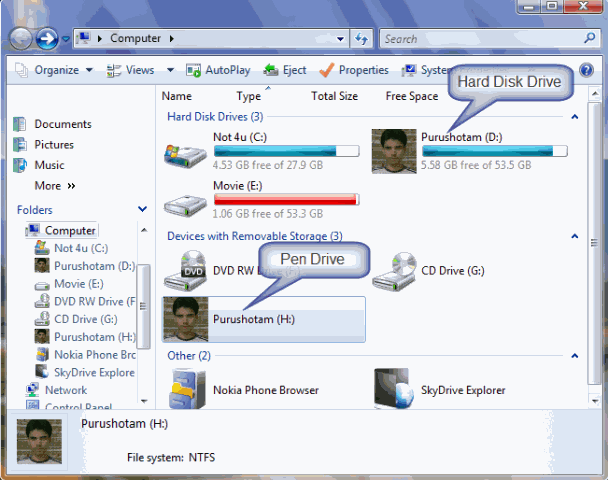Viewport: 608px width, 480px height.
Task: Sort by the Total Size column header
Action: (x=334, y=96)
